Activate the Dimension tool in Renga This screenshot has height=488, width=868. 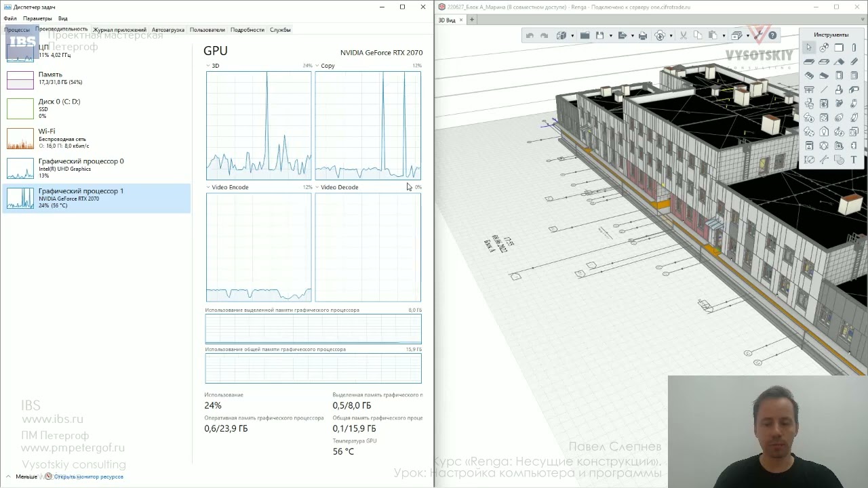coord(809,159)
